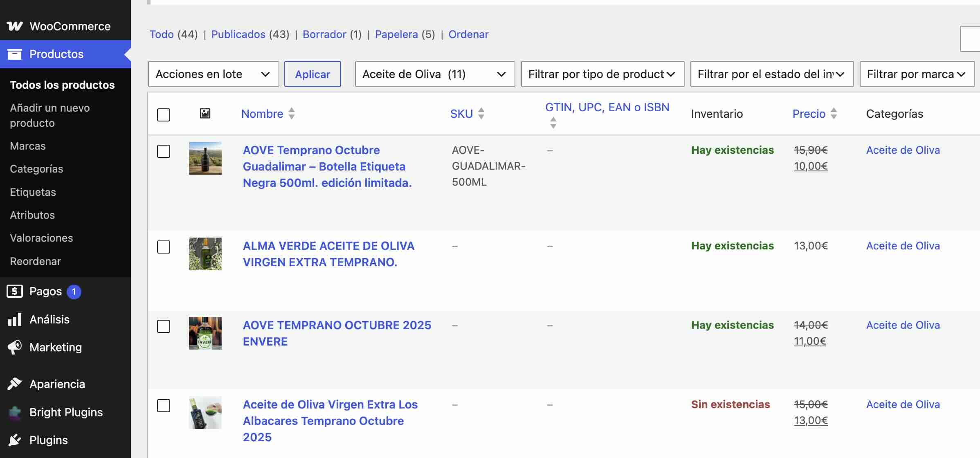Filter by Borrador (1)
Screen dimensions: 980x458
click(332, 34)
